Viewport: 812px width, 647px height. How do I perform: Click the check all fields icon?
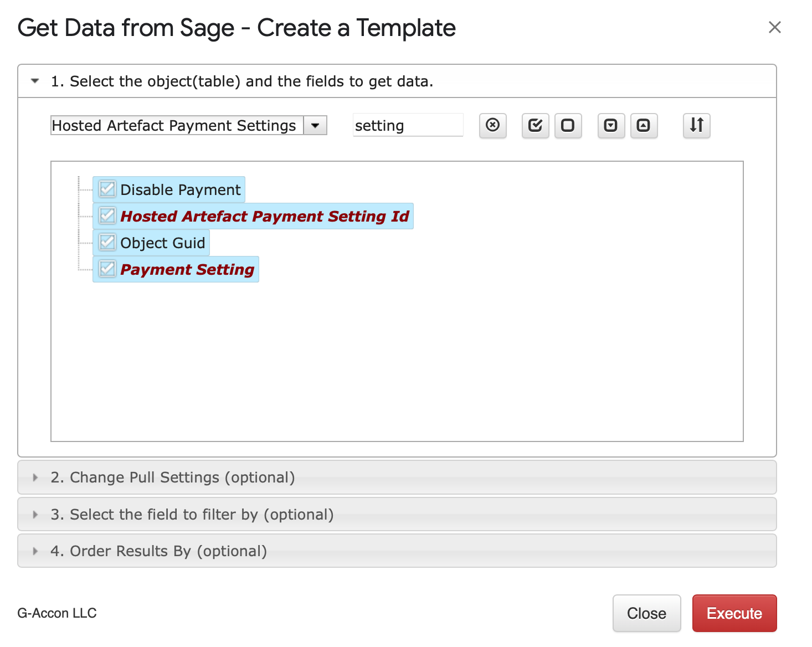[x=535, y=125]
